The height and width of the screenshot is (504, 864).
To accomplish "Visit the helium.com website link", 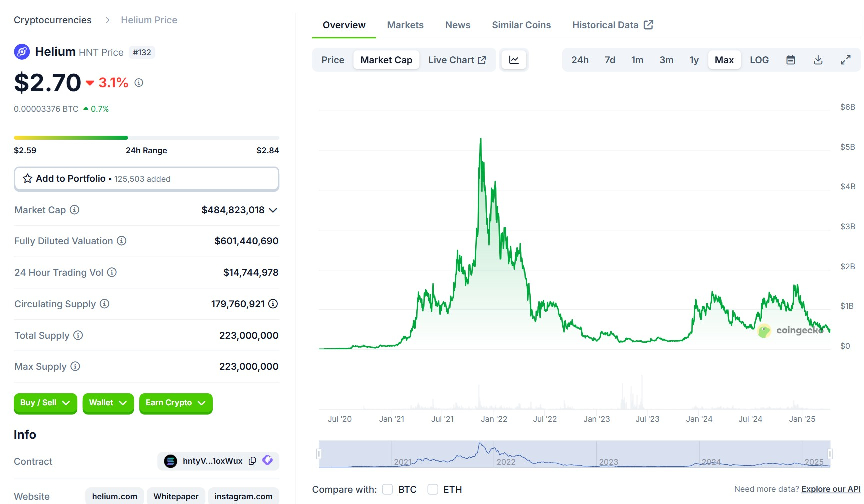I will click(114, 496).
